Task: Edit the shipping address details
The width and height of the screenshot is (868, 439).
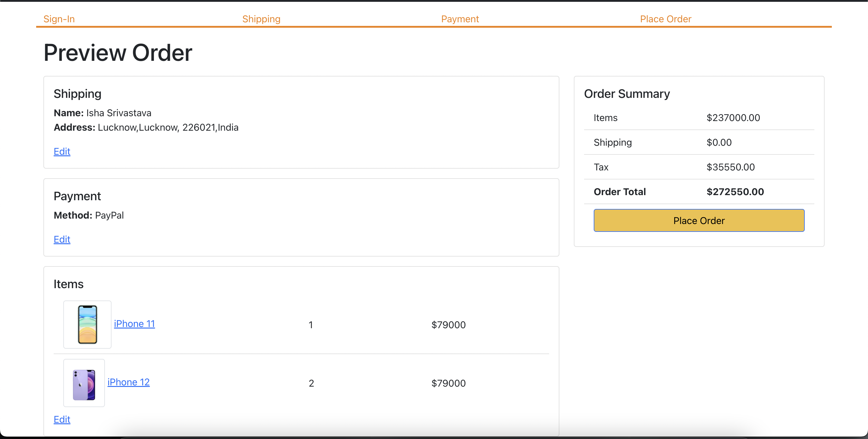Action: click(62, 151)
